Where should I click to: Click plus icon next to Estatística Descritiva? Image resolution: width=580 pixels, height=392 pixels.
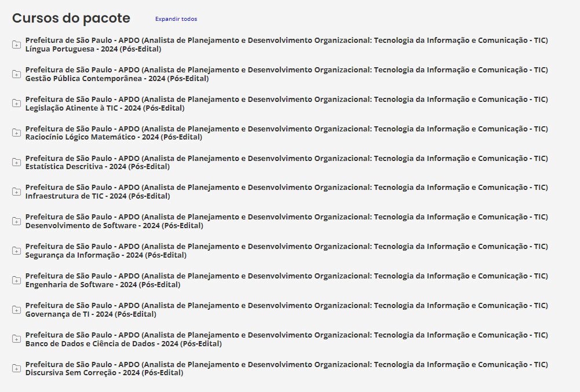[16, 163]
